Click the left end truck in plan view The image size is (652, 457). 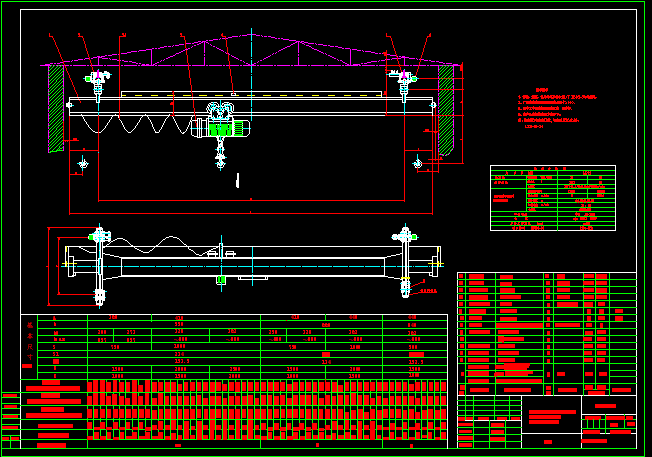[x=98, y=265]
